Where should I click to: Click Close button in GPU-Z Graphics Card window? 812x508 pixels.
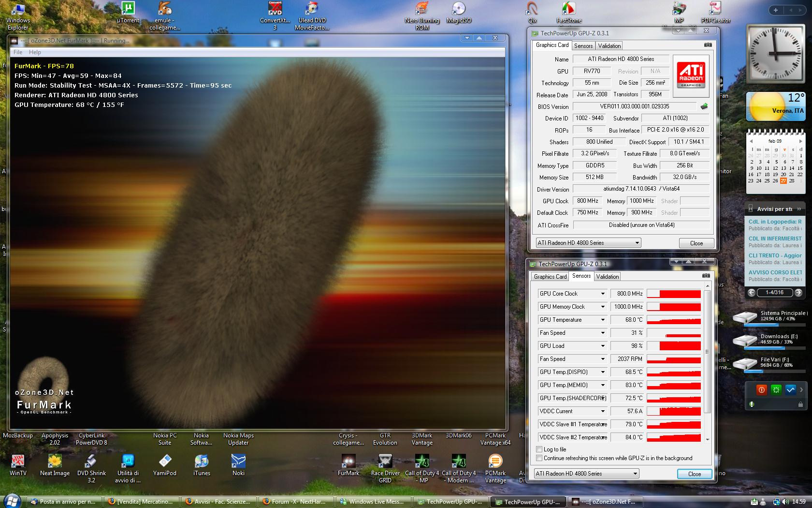(696, 243)
